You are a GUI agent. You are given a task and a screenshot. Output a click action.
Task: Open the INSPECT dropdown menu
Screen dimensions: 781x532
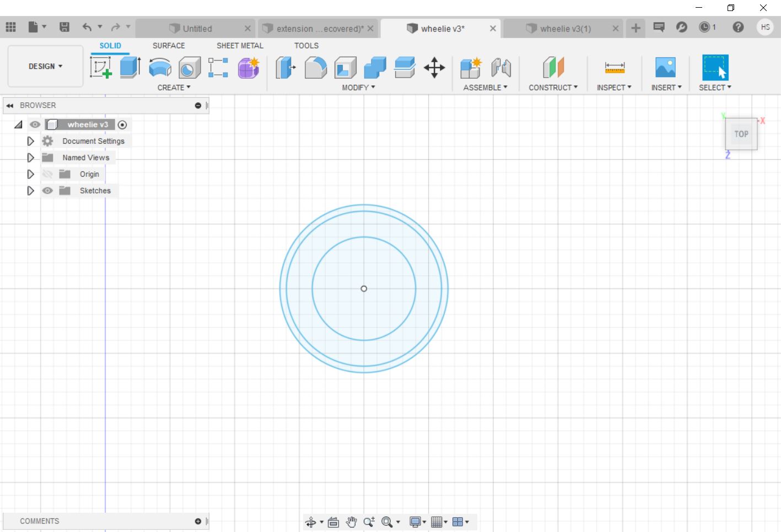click(x=614, y=88)
